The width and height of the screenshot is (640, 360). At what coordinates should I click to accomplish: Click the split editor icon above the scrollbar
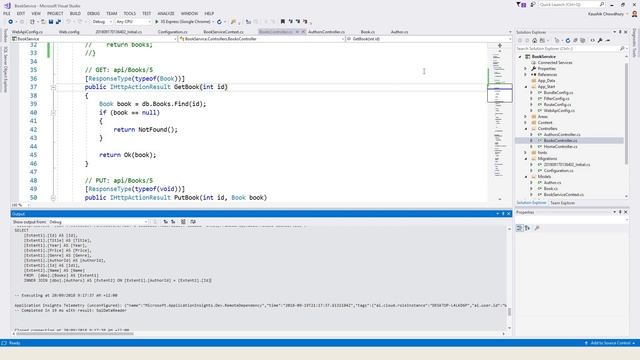[x=500, y=45]
